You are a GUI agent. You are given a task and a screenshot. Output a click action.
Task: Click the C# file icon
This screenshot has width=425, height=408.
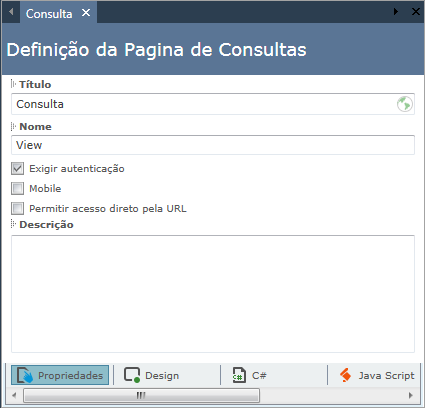point(239,375)
